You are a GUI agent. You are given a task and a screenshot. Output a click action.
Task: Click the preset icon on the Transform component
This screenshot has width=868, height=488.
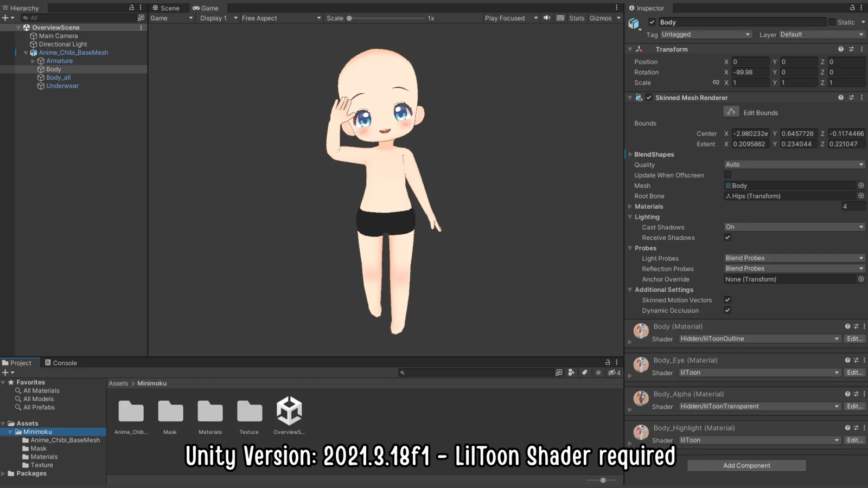pos(851,49)
